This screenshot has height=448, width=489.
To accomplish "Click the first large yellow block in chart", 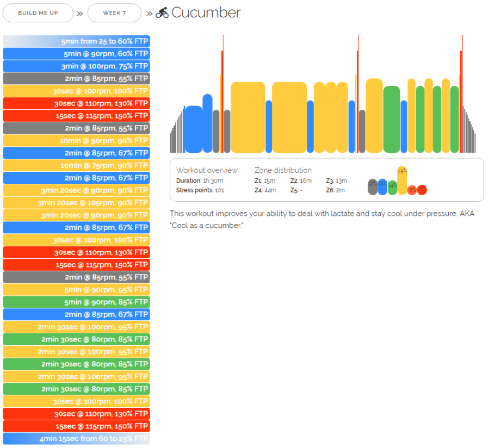I will [247, 117].
